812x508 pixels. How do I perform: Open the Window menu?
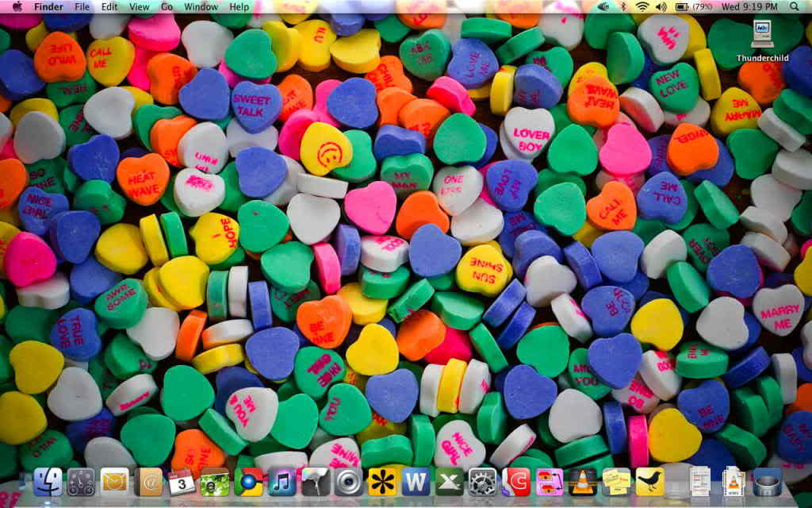point(201,6)
